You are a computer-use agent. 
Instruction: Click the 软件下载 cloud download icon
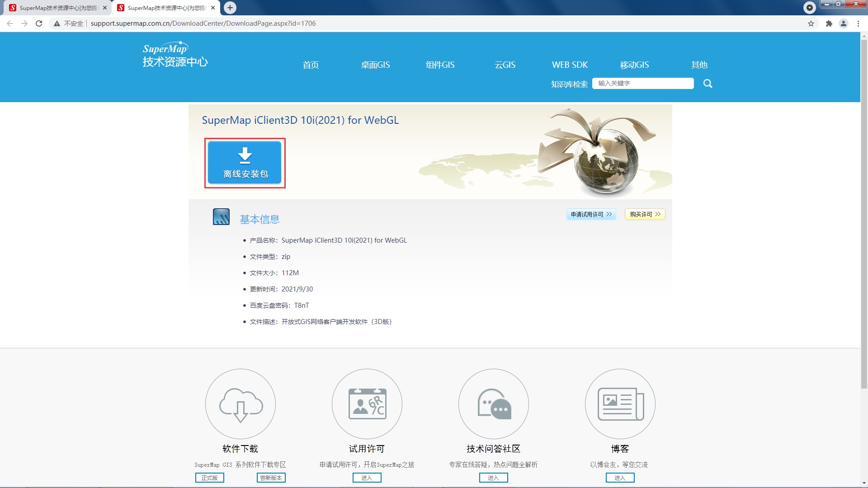(x=241, y=404)
